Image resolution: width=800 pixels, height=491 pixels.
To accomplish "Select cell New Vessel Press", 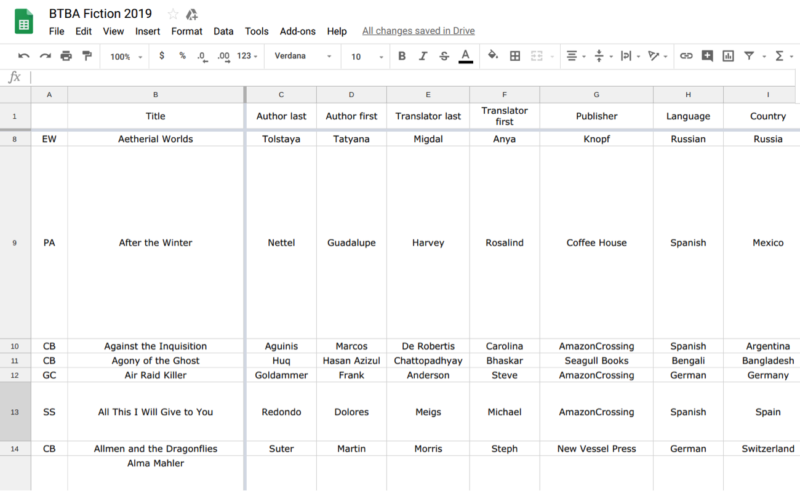I will (x=596, y=449).
